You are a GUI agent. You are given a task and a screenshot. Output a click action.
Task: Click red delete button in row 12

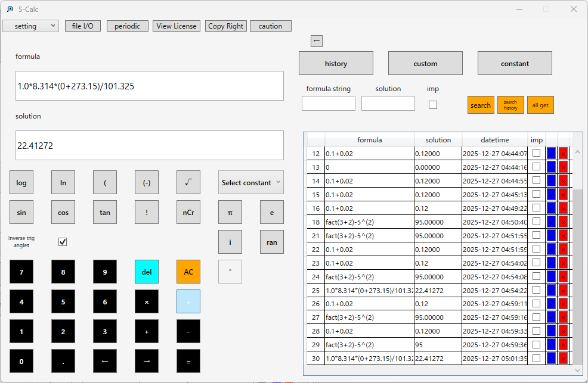[563, 154]
